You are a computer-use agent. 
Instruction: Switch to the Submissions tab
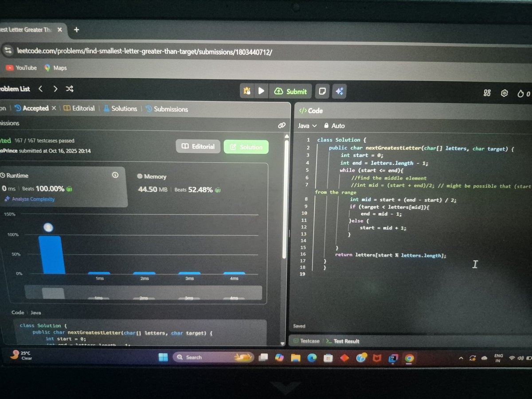point(167,109)
